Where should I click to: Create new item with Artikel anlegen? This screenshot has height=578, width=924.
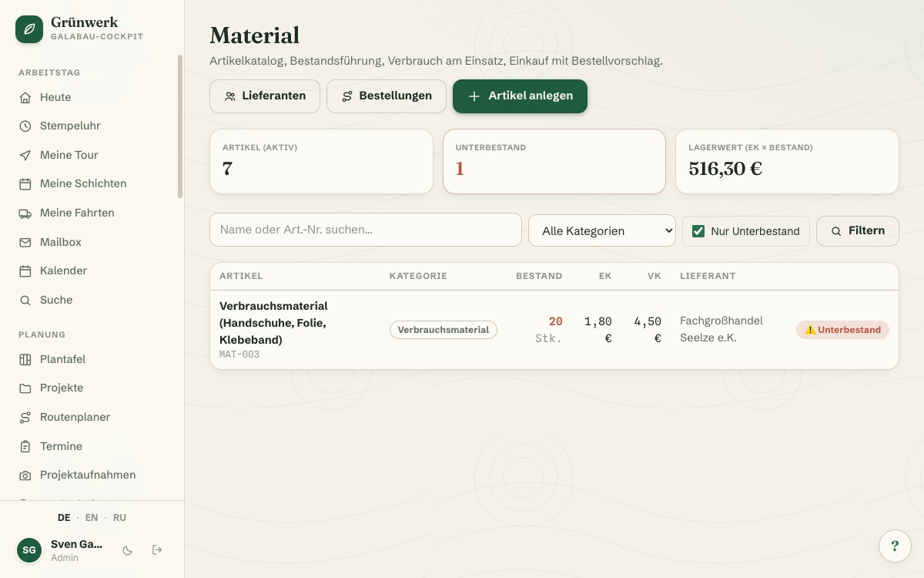click(x=520, y=96)
